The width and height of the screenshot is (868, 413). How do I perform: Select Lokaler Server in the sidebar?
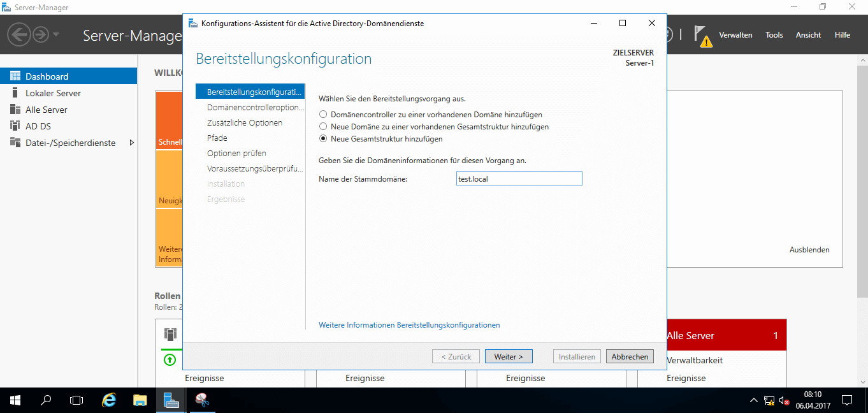(68, 93)
